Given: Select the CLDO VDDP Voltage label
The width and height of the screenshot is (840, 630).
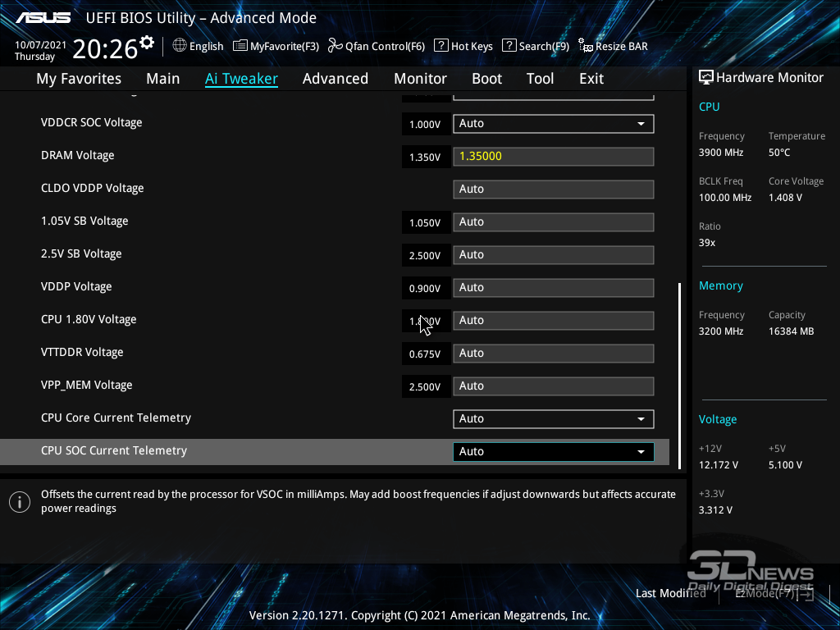Looking at the screenshot, I should coord(93,188).
